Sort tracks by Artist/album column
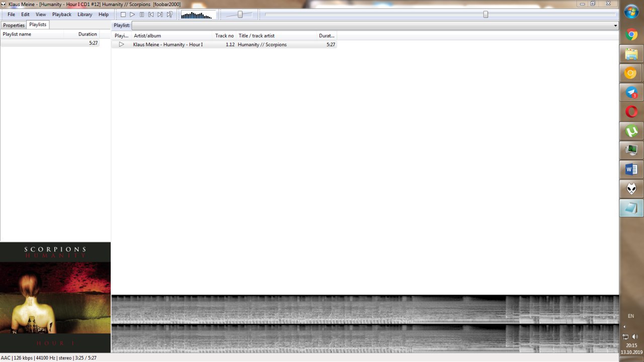The height and width of the screenshot is (362, 644). coord(172,36)
